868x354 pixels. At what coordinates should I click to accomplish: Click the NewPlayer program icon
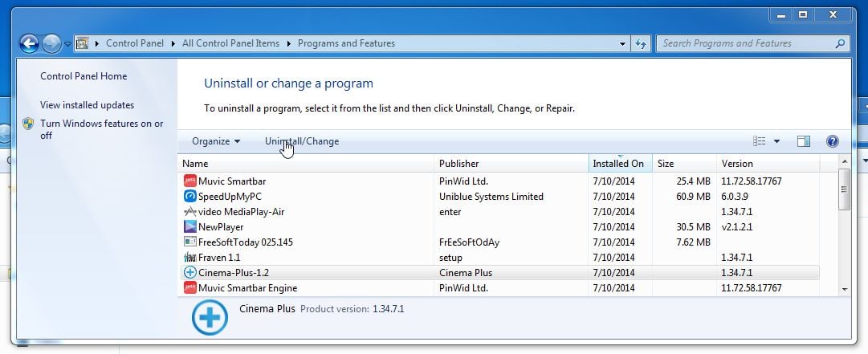(190, 227)
